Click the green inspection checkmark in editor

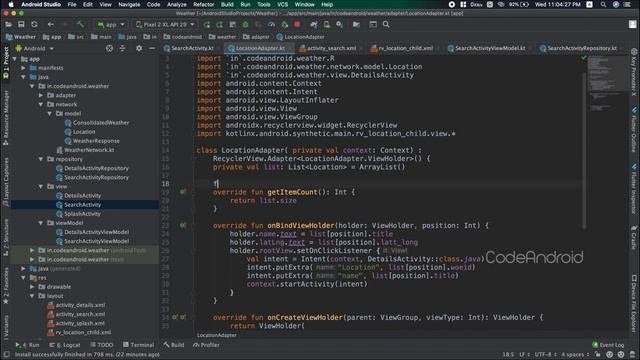tap(584, 58)
